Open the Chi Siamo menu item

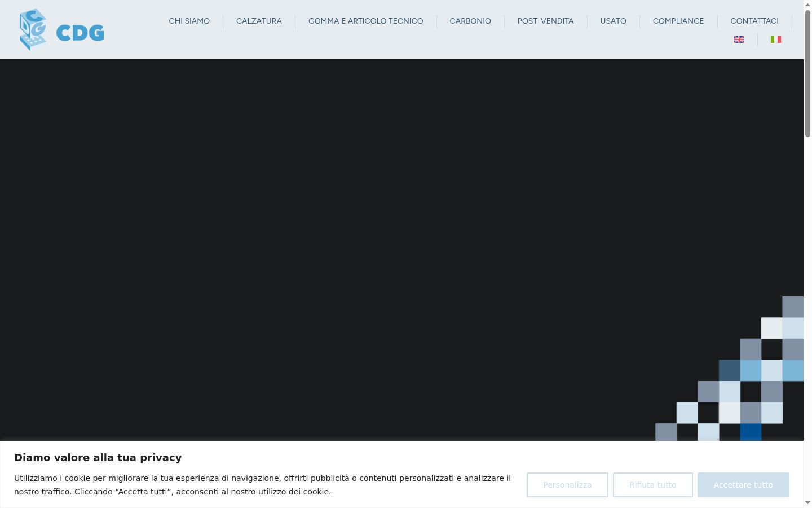189,21
